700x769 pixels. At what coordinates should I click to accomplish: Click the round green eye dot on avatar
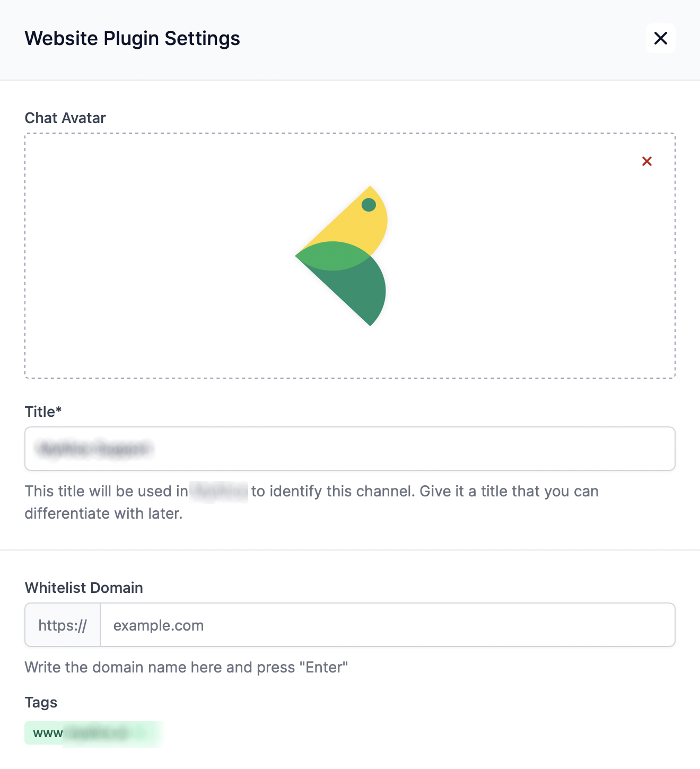coord(369,205)
